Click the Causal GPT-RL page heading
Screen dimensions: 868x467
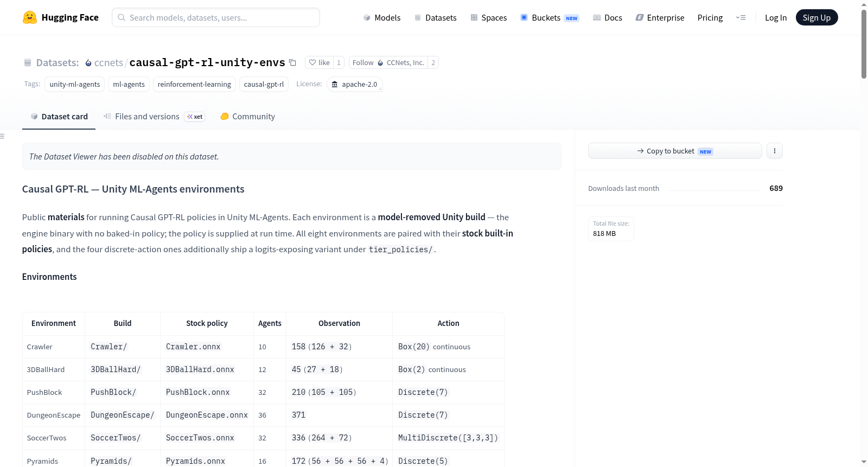point(133,189)
